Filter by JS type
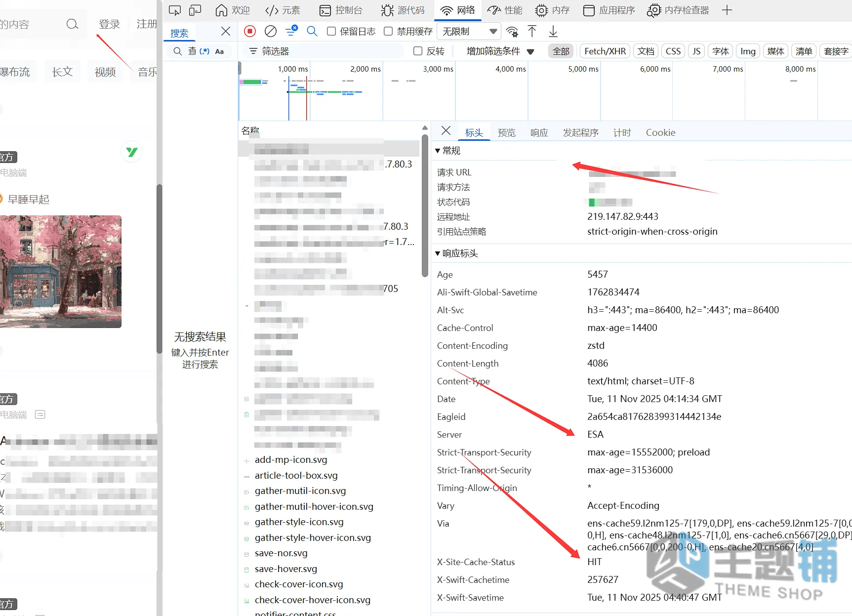 click(696, 51)
